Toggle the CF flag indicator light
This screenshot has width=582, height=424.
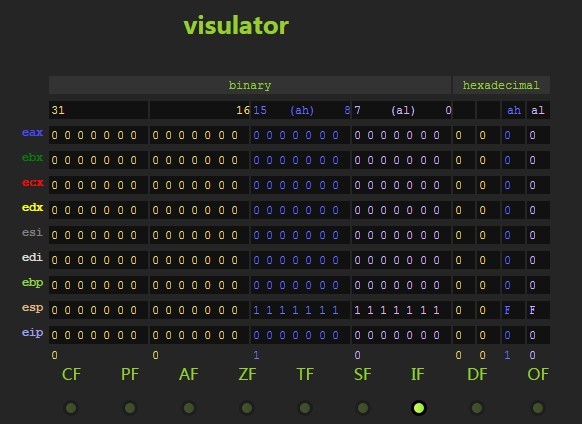[71, 408]
